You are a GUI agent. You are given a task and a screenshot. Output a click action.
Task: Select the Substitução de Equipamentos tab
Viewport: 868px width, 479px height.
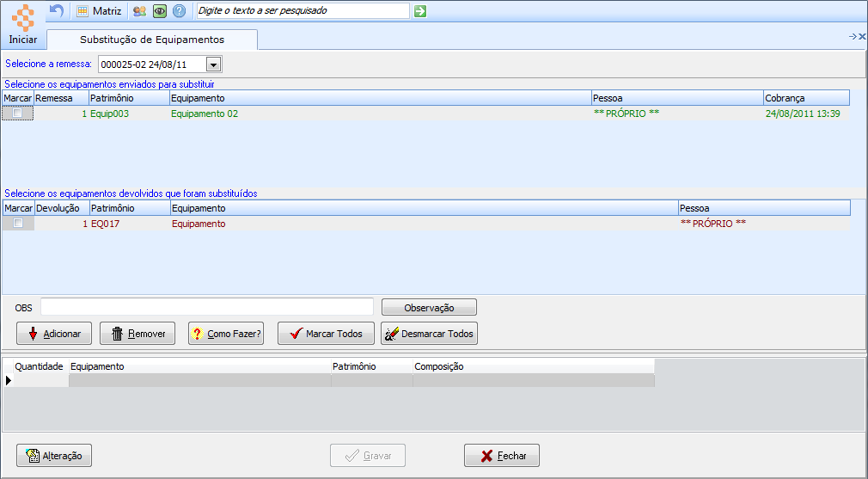[152, 40]
